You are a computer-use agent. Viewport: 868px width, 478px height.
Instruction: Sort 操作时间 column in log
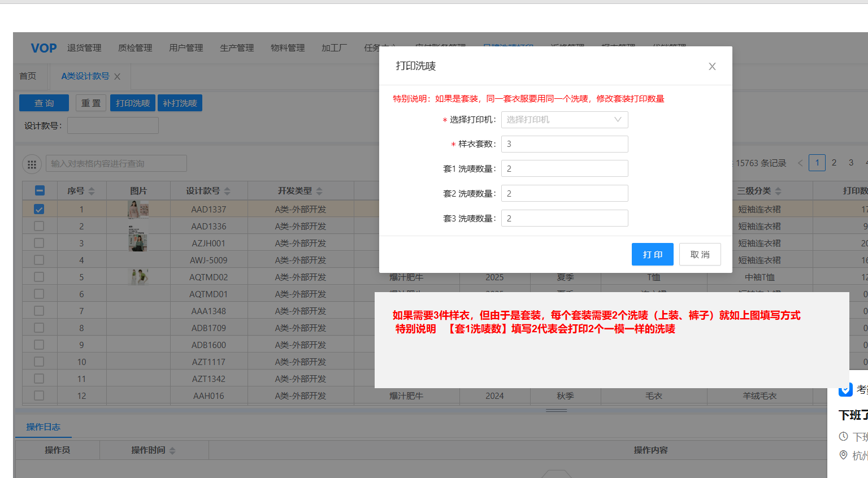click(x=172, y=451)
